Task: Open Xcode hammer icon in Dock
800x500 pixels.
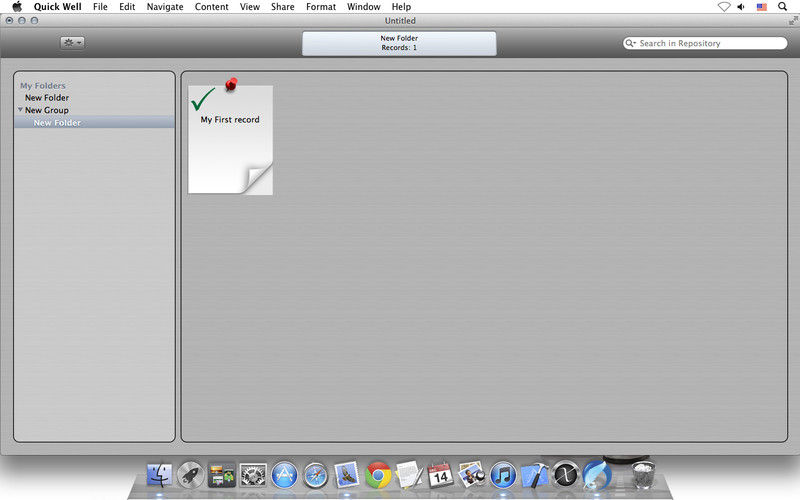Action: (535, 476)
